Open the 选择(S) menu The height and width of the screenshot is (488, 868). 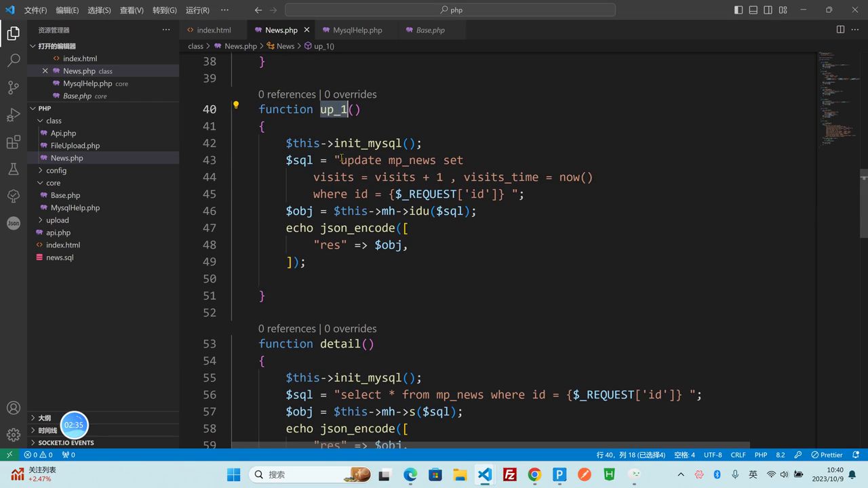[99, 10]
